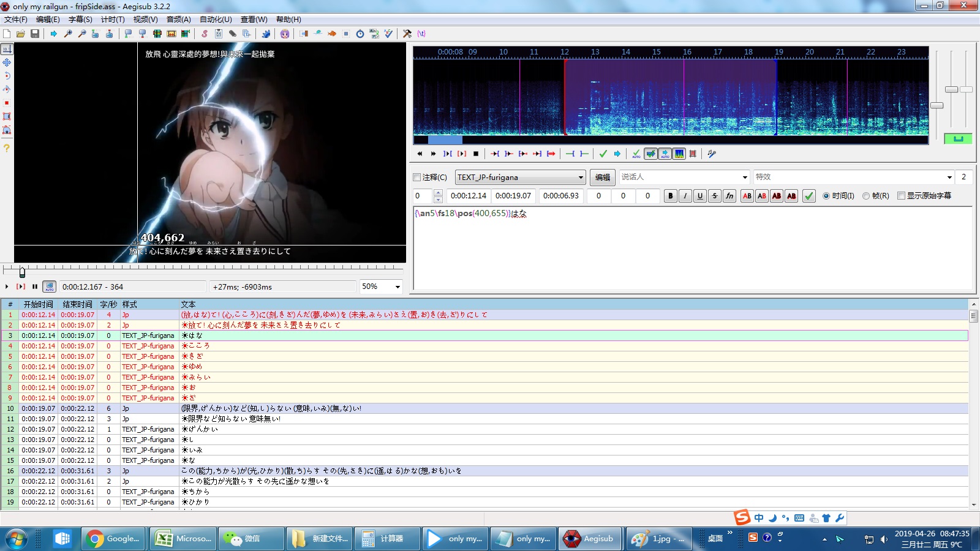Click the cycle tag hiding {\t} icon

[421, 34]
